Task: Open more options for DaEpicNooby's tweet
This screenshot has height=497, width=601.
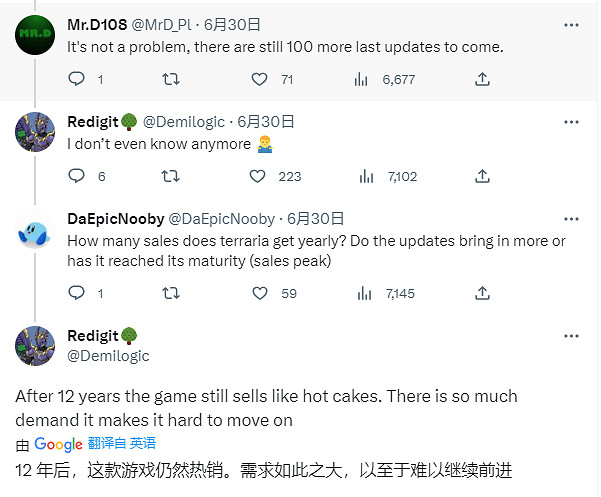Action: (x=570, y=219)
